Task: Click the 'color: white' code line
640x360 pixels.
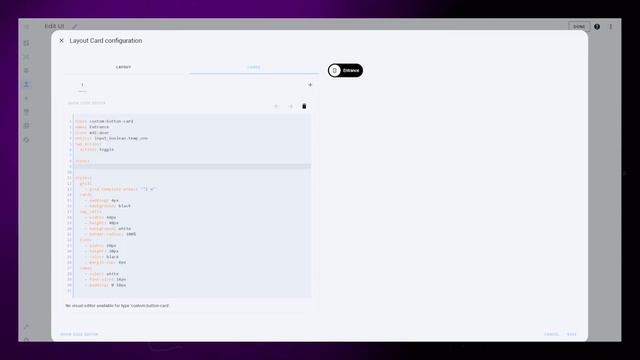Action: click(102, 274)
